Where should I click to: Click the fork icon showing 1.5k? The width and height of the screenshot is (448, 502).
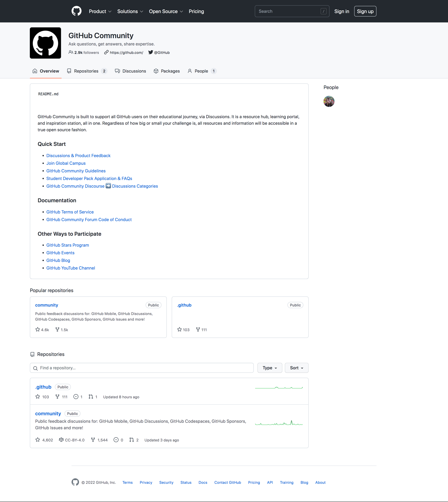point(57,329)
